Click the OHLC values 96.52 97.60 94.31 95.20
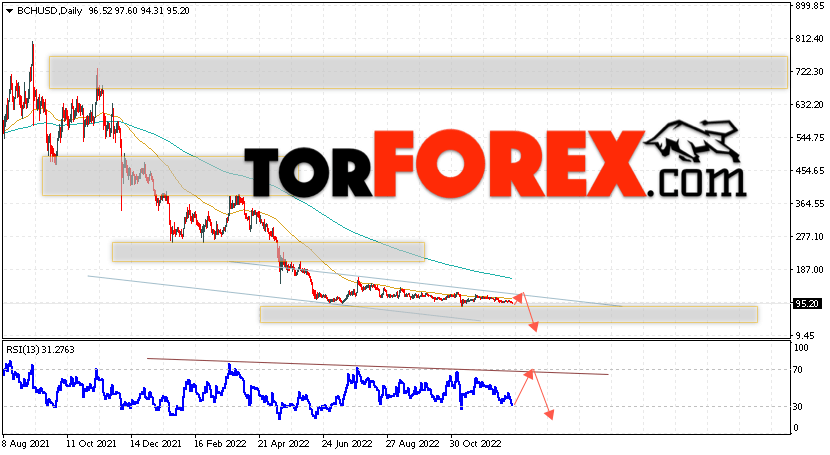 pos(139,11)
